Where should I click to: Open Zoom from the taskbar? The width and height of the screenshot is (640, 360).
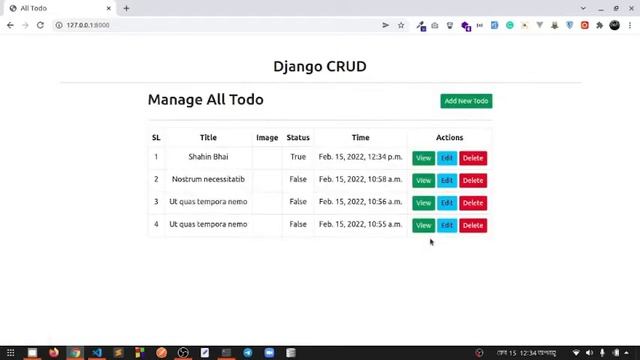click(x=269, y=353)
